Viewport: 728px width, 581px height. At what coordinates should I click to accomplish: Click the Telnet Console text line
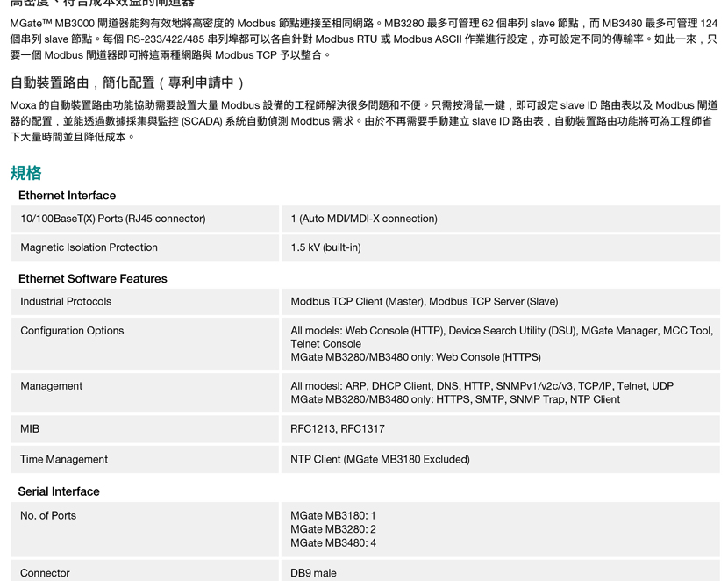(x=325, y=344)
